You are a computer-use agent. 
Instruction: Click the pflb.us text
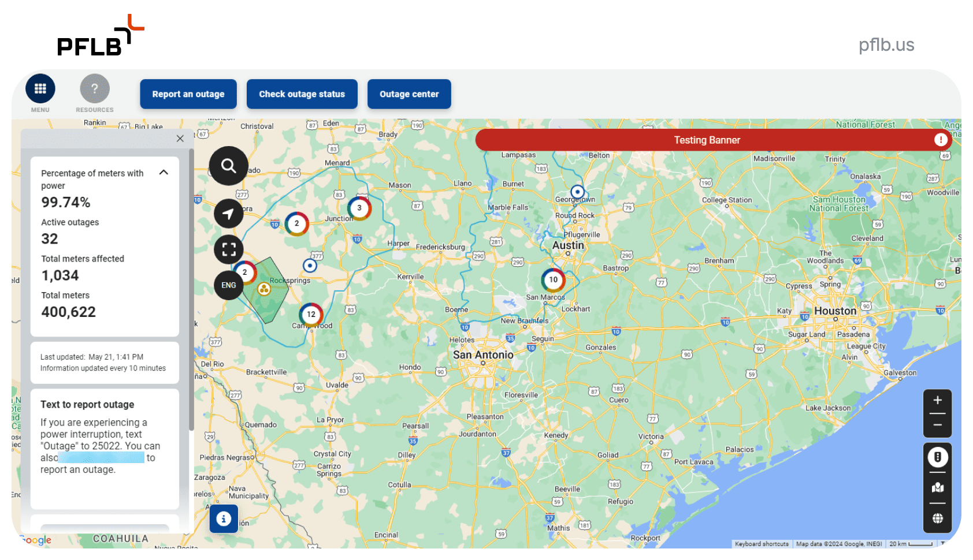pos(886,44)
